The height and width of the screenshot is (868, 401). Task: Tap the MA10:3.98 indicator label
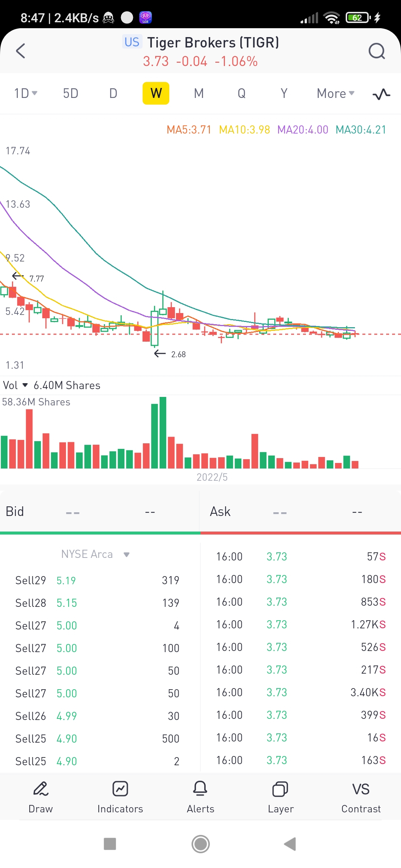[245, 130]
